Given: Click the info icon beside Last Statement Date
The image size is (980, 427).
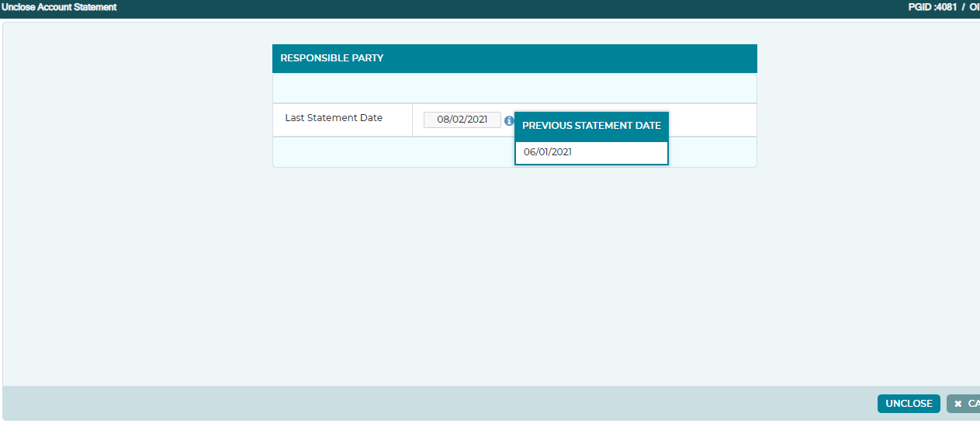Looking at the screenshot, I should pos(509,120).
